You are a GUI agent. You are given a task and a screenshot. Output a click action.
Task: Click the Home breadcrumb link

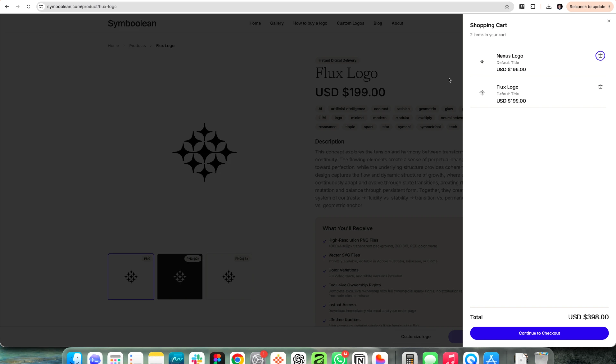click(x=113, y=46)
